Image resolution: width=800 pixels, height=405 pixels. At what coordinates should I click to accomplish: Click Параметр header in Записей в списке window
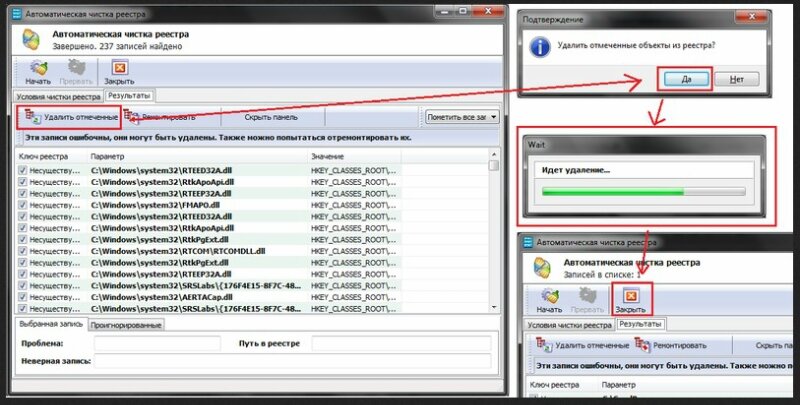618,385
